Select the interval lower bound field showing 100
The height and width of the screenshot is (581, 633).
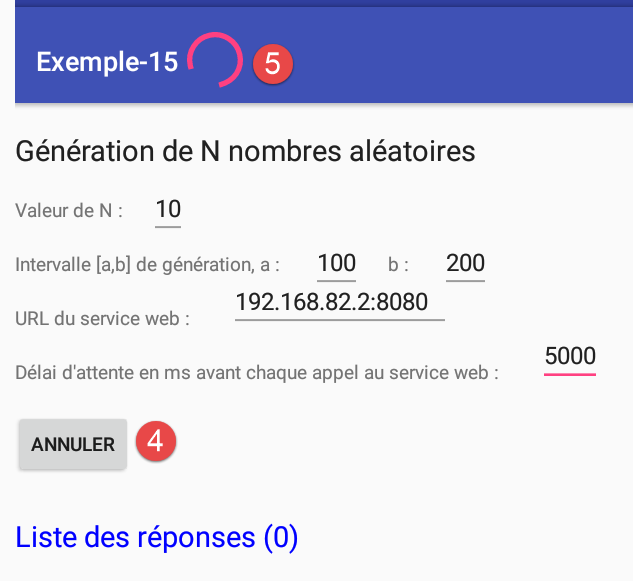click(x=336, y=263)
